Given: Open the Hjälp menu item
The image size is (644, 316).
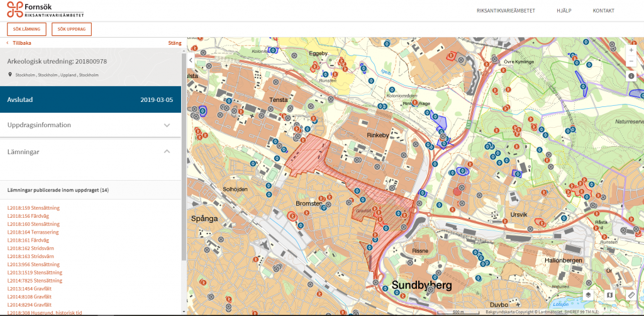Looking at the screenshot, I should pos(563,11).
